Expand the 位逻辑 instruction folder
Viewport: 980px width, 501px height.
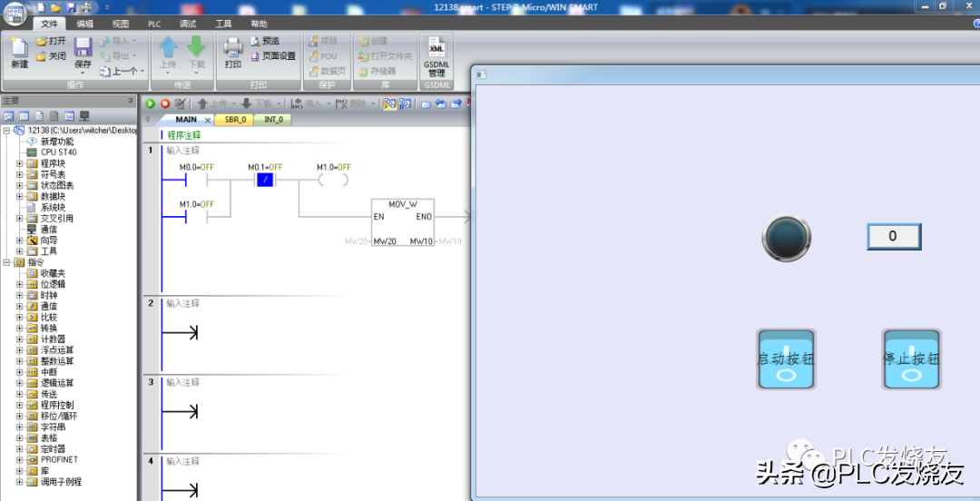[20, 284]
